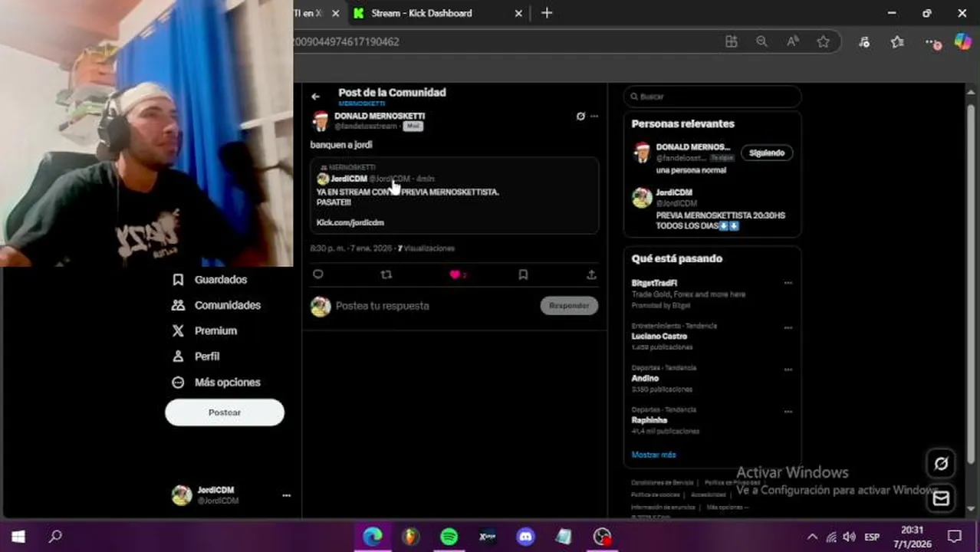
Task: Open post options three-dot menu
Action: coord(594,117)
